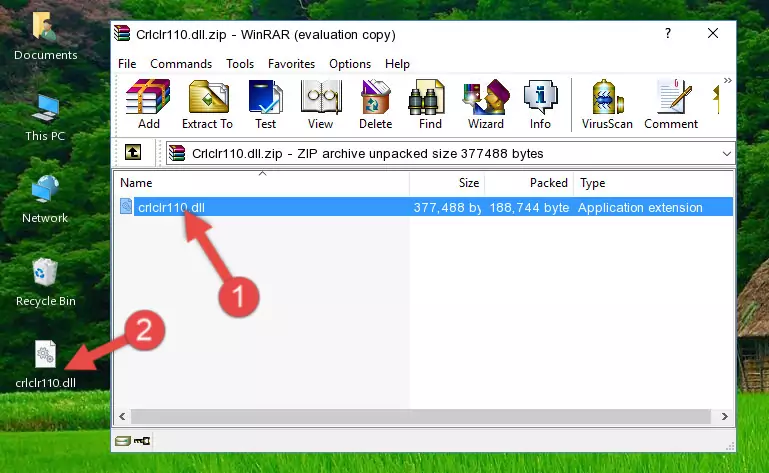The height and width of the screenshot is (473, 769).
Task: Go up one folder level
Action: tap(133, 153)
